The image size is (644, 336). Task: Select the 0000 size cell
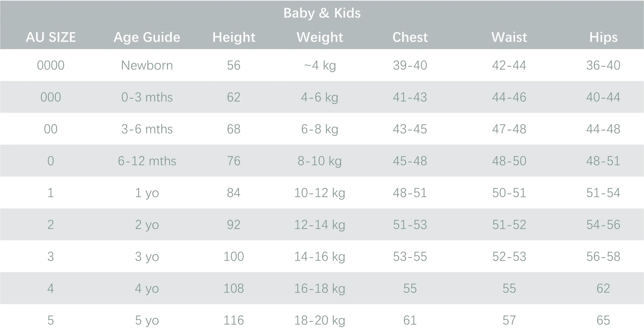point(51,65)
